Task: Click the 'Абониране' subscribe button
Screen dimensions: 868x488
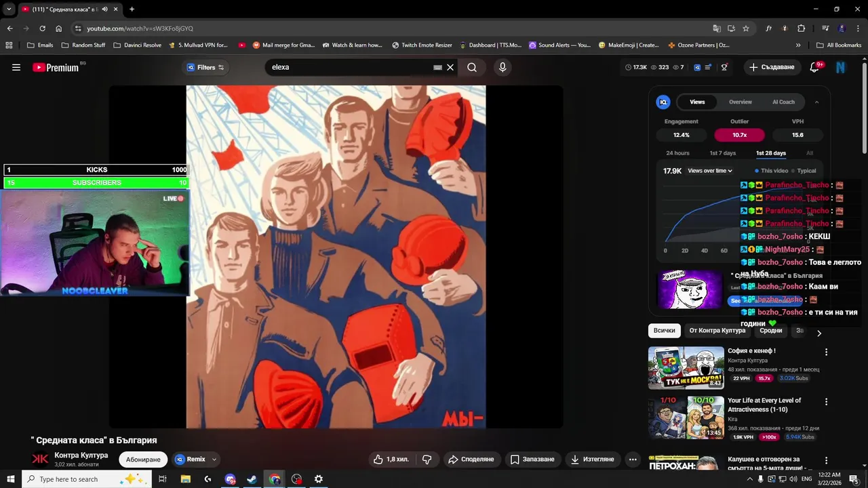Action: (x=143, y=459)
